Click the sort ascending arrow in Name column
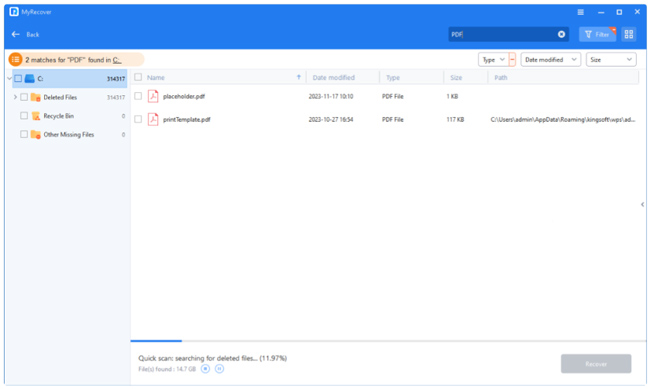Screen dimensions: 650x389 coord(298,77)
